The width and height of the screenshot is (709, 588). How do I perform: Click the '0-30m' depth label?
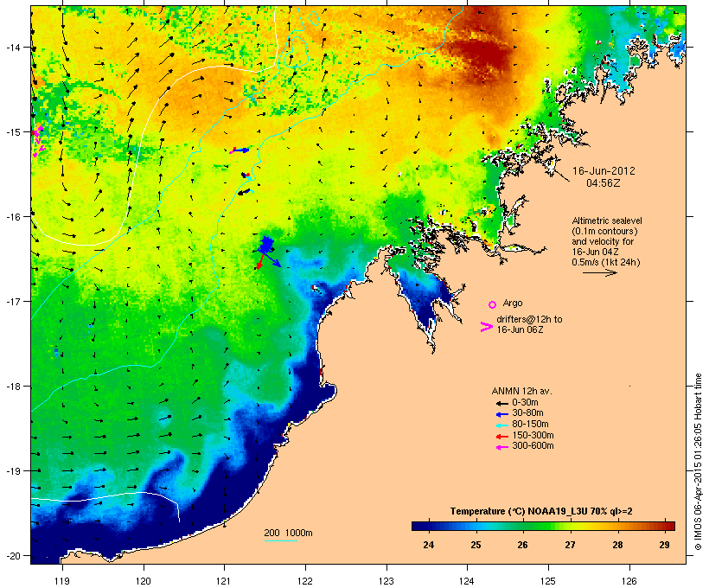[x=525, y=403]
